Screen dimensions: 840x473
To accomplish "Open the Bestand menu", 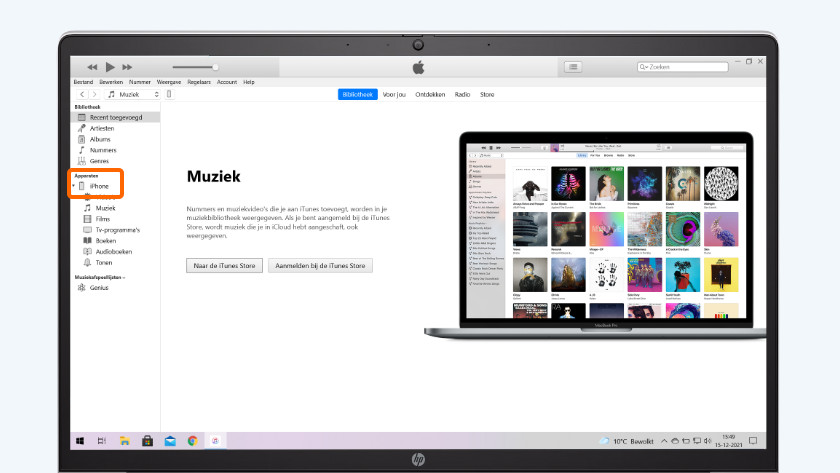I will tap(83, 82).
